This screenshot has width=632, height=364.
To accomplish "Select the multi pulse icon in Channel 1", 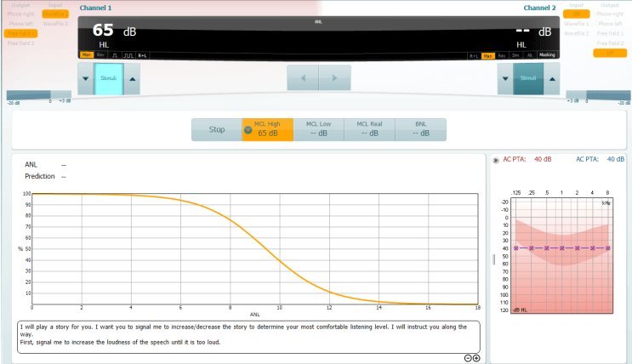I will point(128,55).
